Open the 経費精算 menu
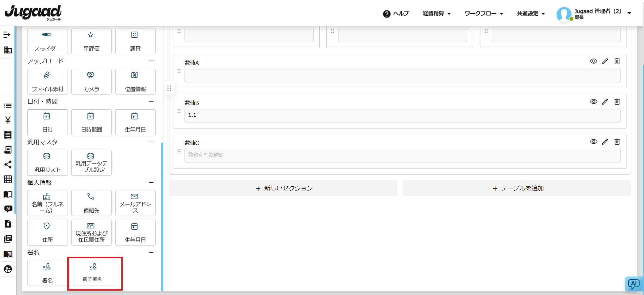This screenshot has width=644, height=295. point(436,13)
